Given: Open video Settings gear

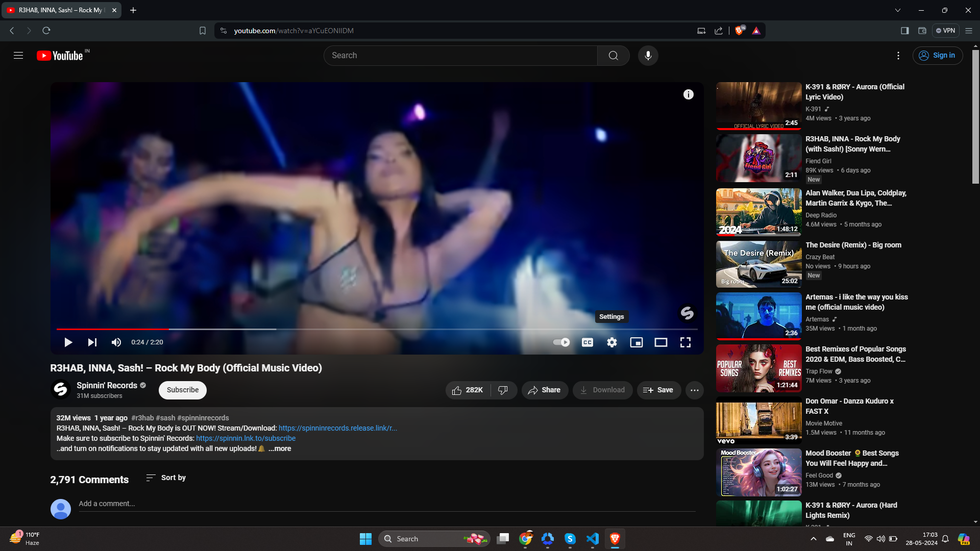Looking at the screenshot, I should pos(612,342).
